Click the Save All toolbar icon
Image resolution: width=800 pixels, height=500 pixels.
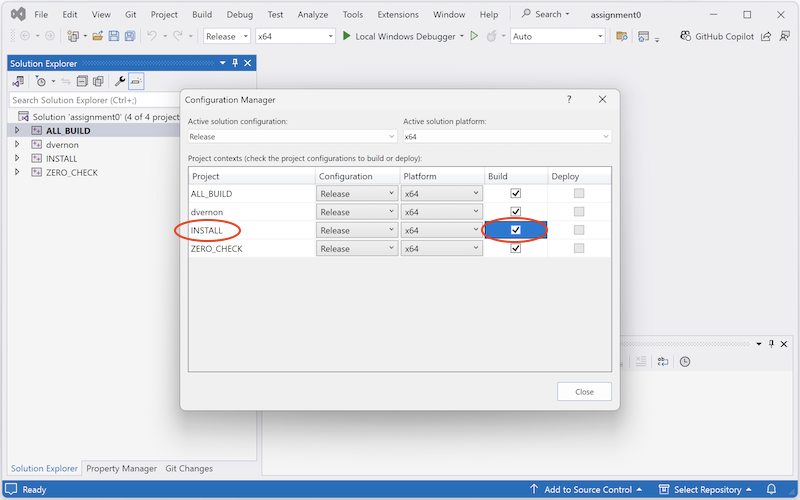point(130,36)
